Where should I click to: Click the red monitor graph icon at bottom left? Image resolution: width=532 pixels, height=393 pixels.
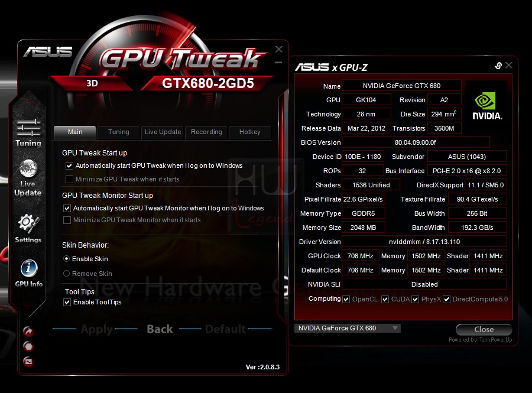(28, 362)
